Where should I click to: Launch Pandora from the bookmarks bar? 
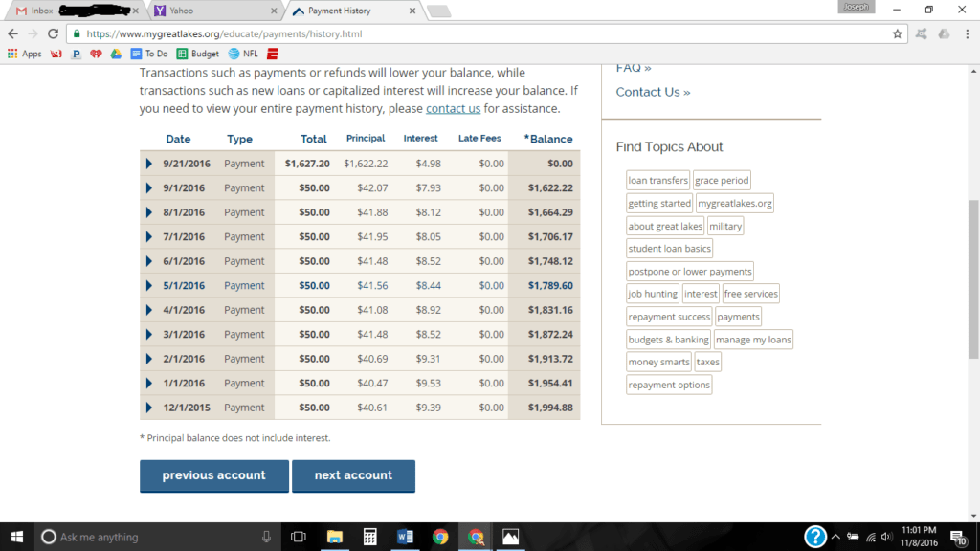(x=77, y=54)
